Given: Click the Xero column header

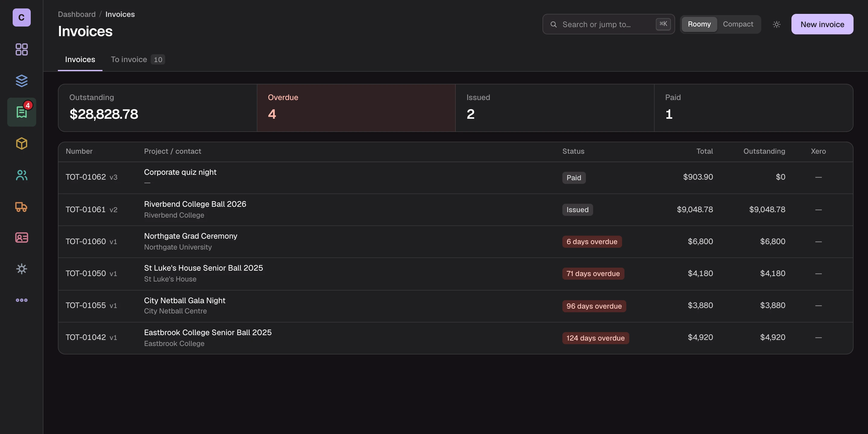Looking at the screenshot, I should point(818,151).
